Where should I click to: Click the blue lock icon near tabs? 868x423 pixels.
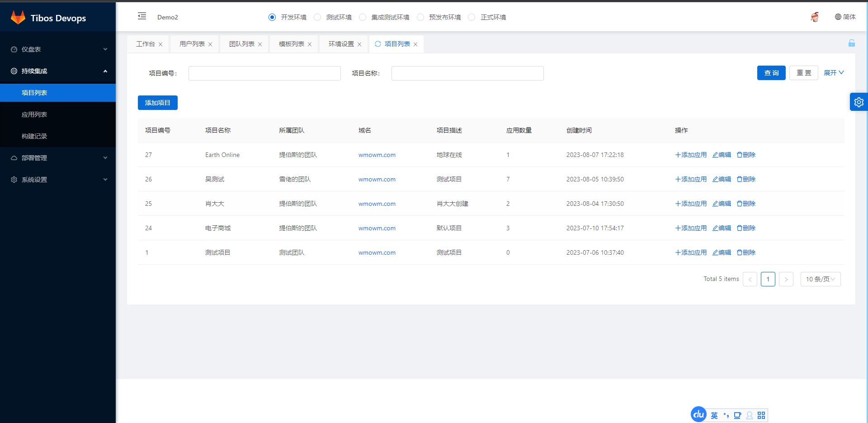pyautogui.click(x=852, y=43)
